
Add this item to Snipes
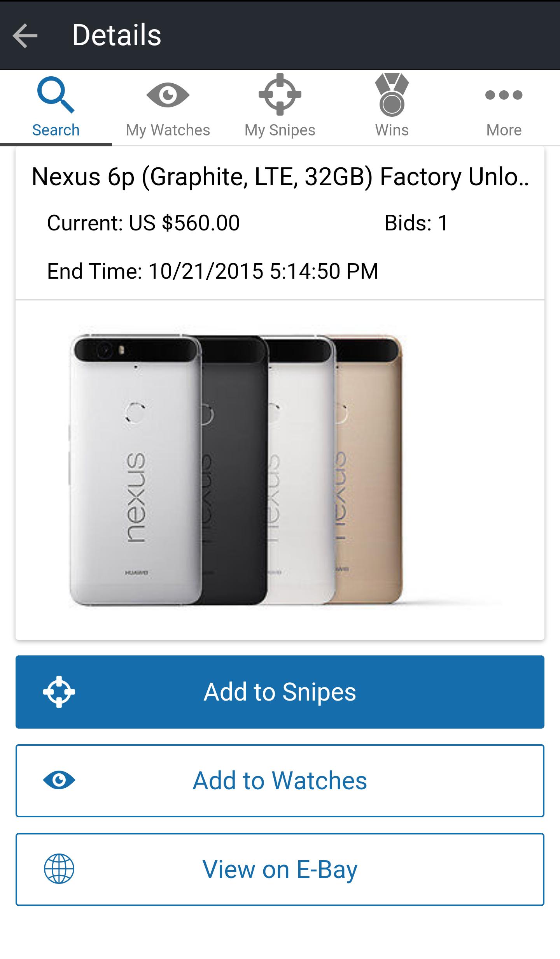tap(280, 692)
